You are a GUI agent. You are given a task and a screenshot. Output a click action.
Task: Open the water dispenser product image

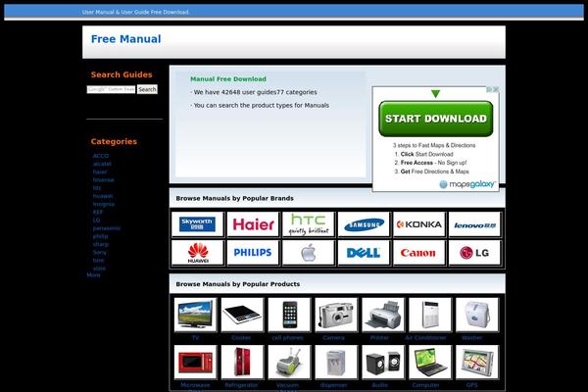(x=336, y=362)
